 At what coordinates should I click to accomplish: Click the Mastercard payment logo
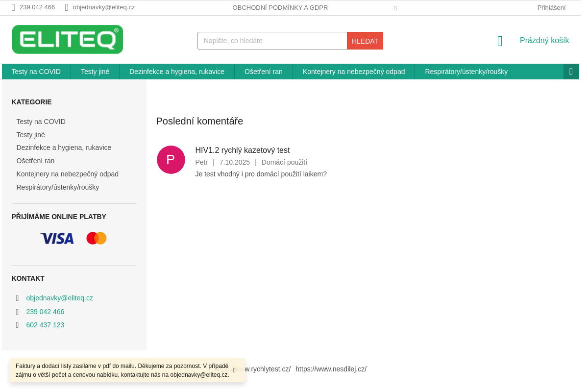(x=97, y=239)
